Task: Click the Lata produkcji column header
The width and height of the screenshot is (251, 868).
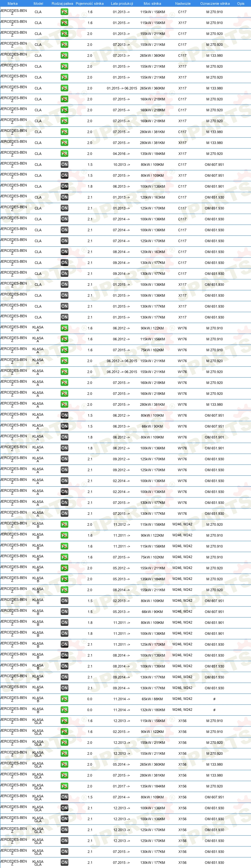Action: (x=122, y=4)
